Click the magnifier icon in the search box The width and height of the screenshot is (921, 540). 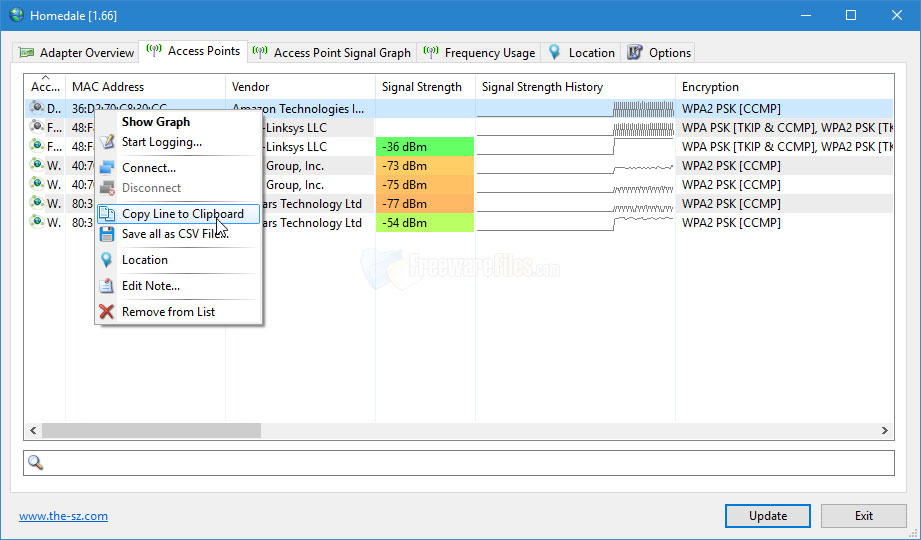(x=36, y=462)
